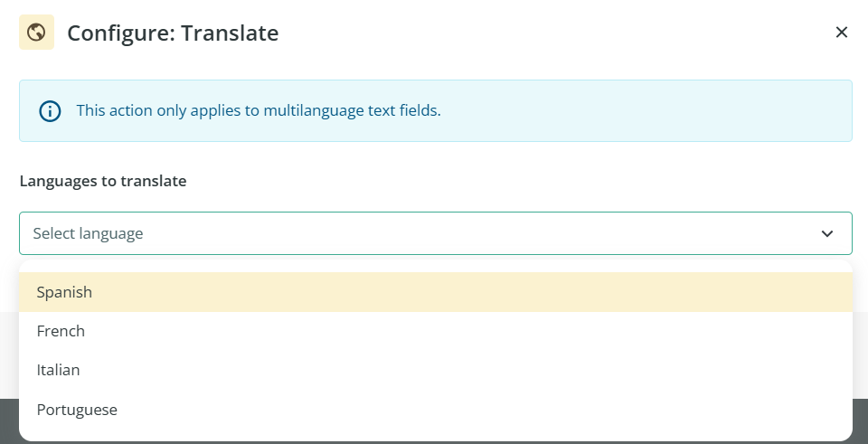
Task: Click the "Select language" placeholder text
Action: point(89,233)
